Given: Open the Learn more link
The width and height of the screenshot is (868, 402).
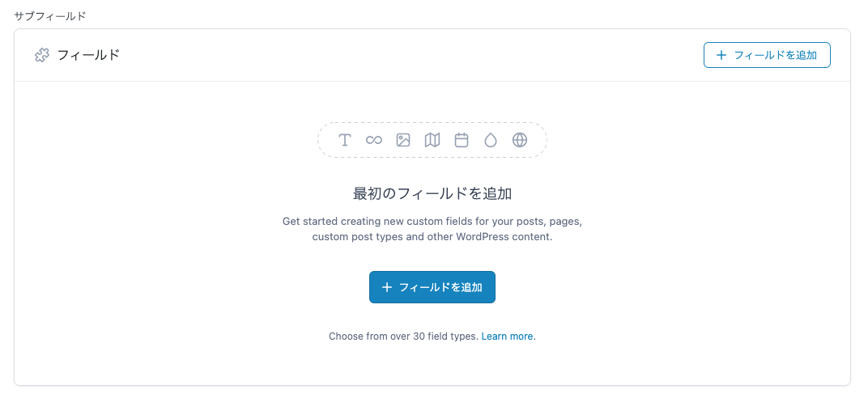Looking at the screenshot, I should [x=507, y=336].
